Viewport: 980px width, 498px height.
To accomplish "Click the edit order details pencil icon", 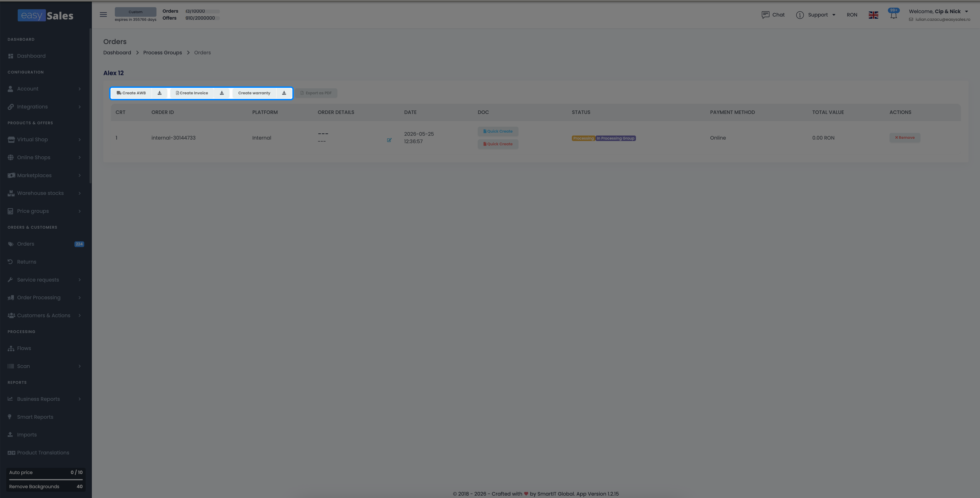I will click(x=389, y=140).
